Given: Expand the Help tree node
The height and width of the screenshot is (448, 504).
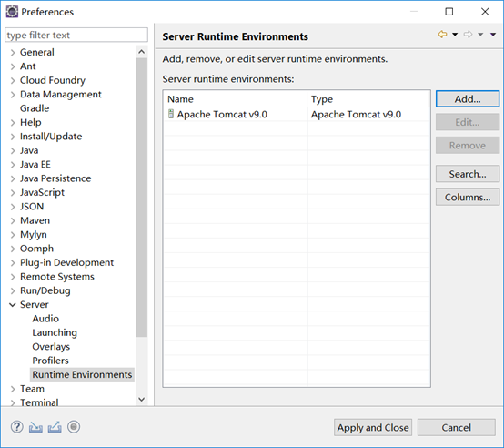Looking at the screenshot, I should click(13, 123).
